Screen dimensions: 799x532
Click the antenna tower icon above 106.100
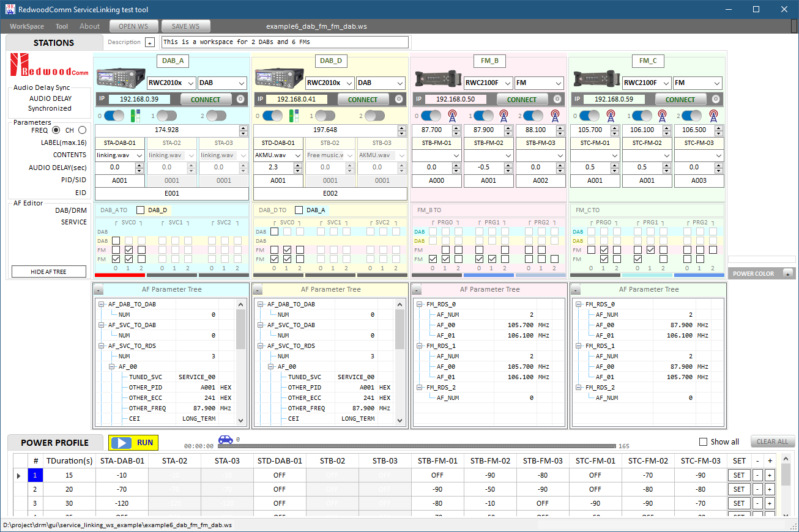tap(662, 116)
